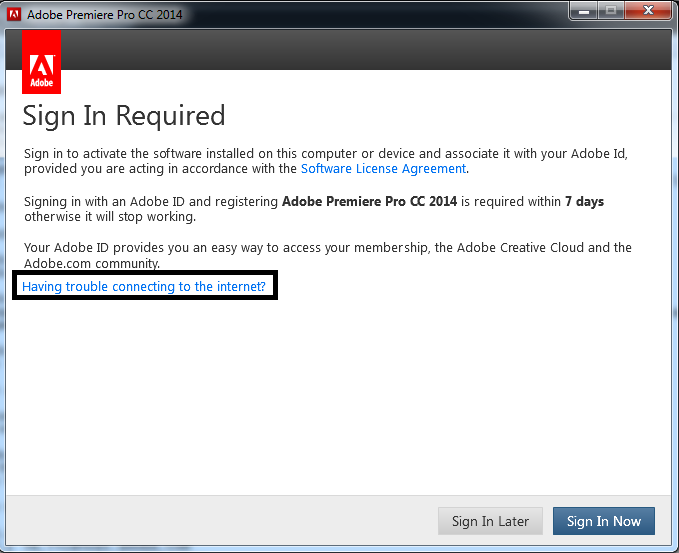Image resolution: width=679 pixels, height=553 pixels.
Task: Click the "Sign In Required" heading
Action: point(124,116)
